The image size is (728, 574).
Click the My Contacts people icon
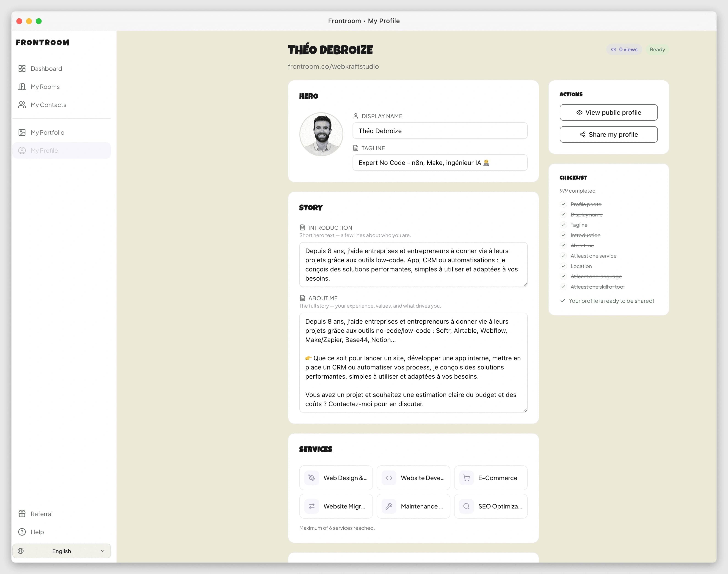[x=22, y=105]
